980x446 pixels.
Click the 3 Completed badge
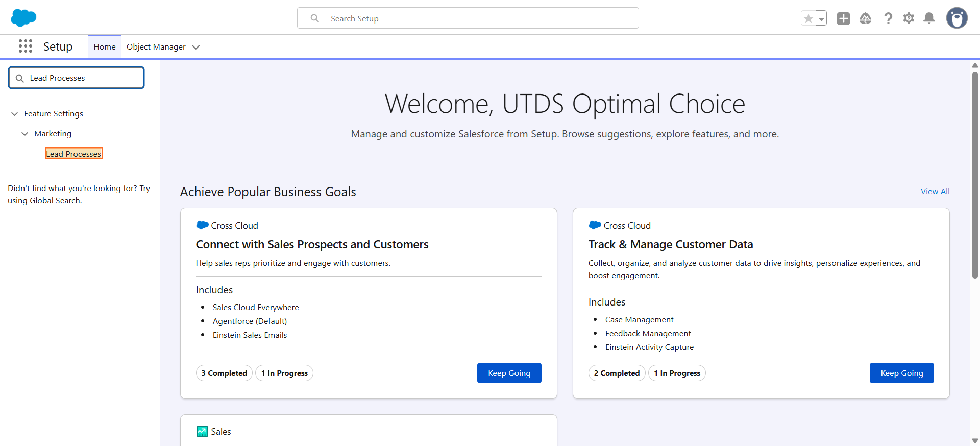pos(224,373)
